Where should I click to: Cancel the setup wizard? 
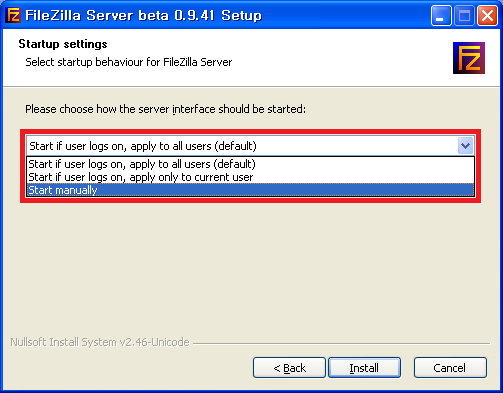coord(450,368)
